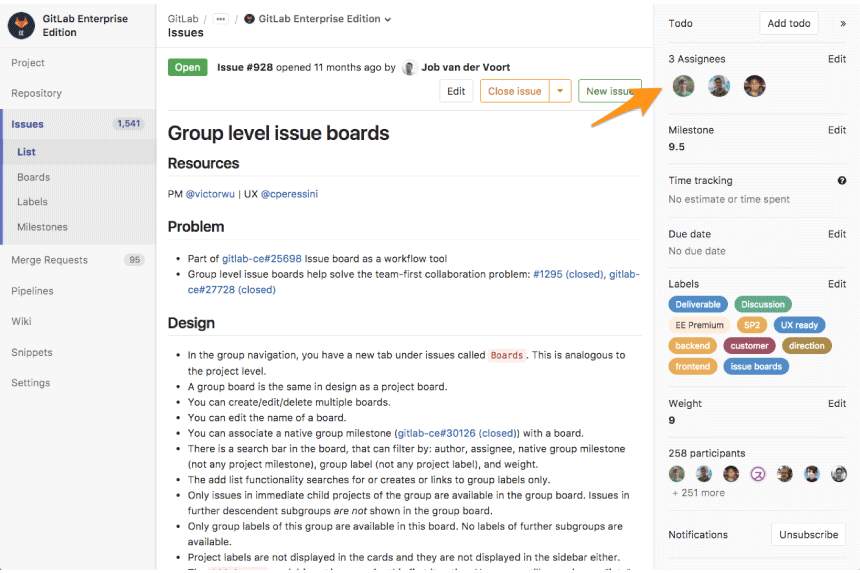Open Repository in the sidebar

click(36, 93)
